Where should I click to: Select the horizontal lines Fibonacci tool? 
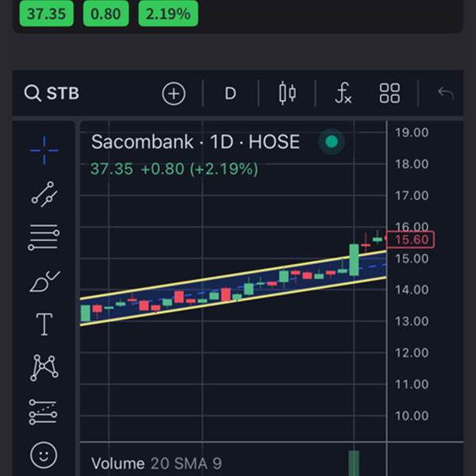(x=44, y=237)
